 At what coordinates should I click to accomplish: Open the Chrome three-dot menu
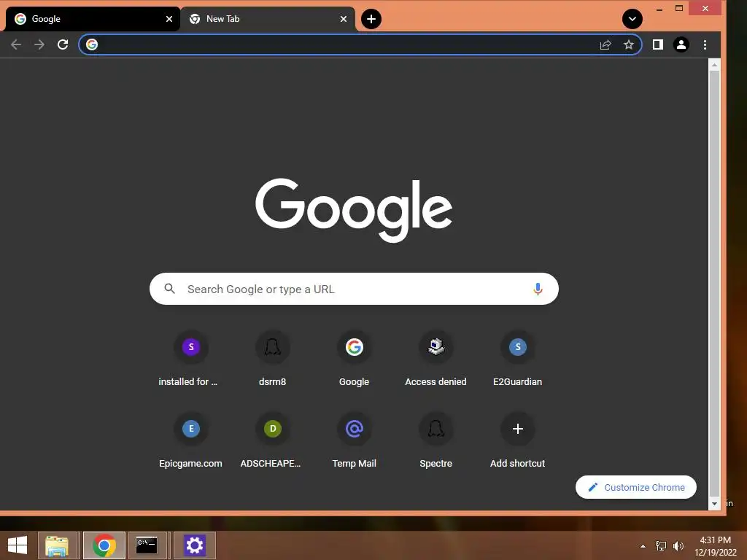tap(705, 44)
